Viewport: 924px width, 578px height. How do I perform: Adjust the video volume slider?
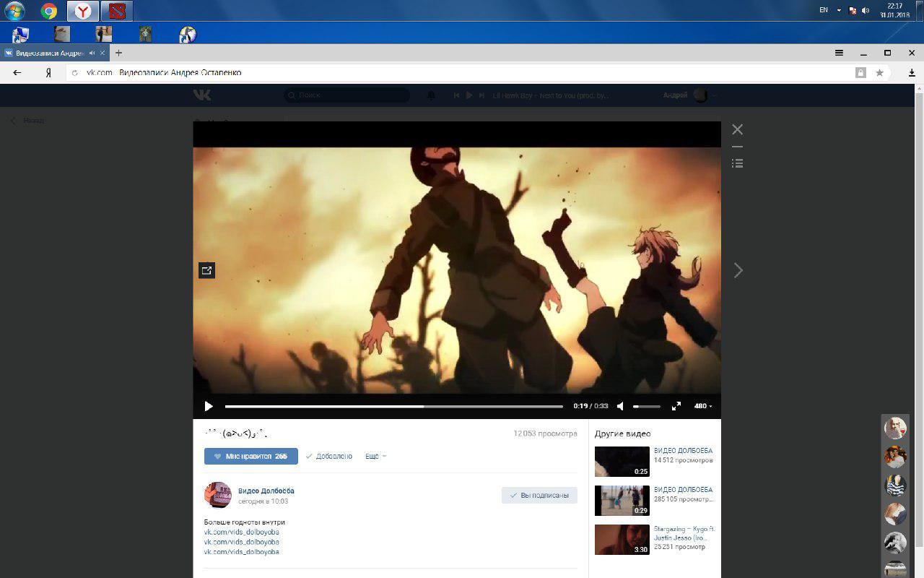pos(647,406)
